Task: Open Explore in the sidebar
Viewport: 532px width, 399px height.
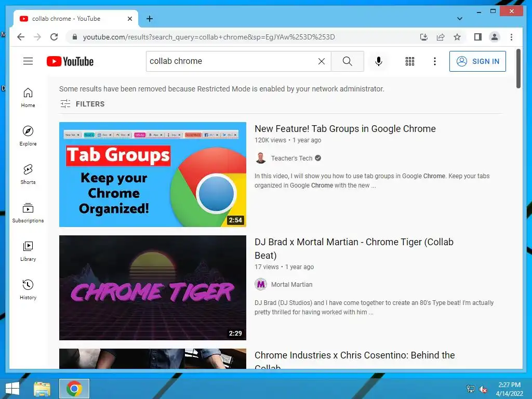Action: pyautogui.click(x=28, y=136)
